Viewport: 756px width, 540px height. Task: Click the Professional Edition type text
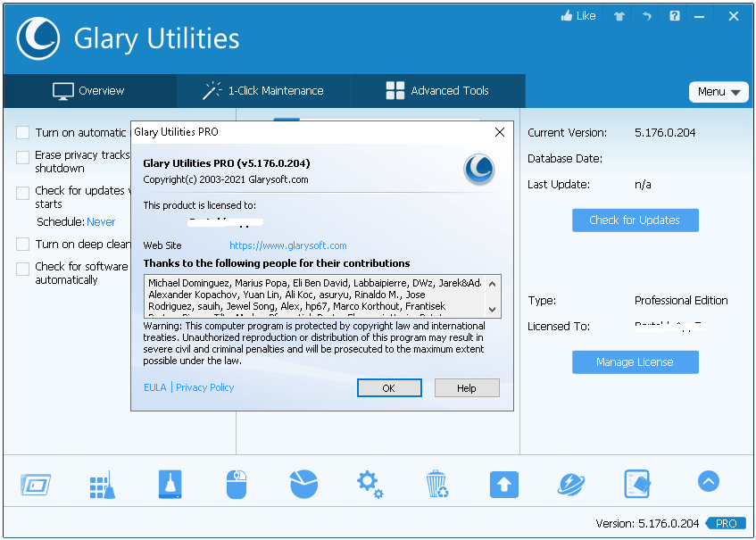681,301
